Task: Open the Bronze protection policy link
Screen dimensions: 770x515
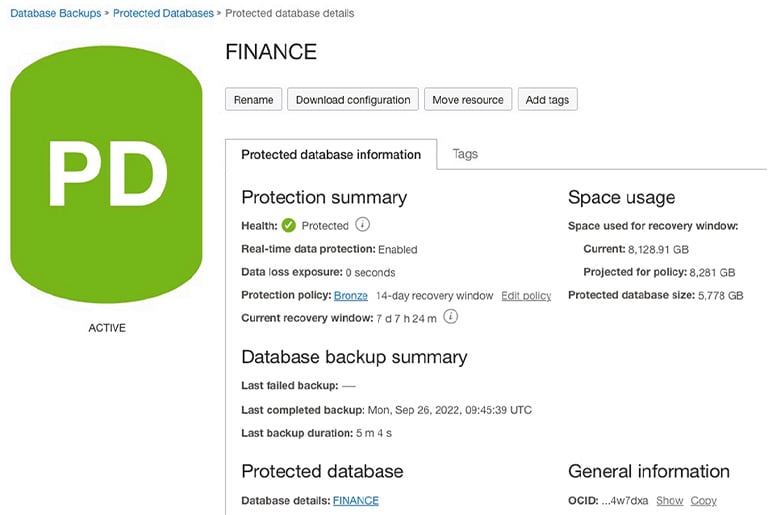Action: [x=351, y=296]
